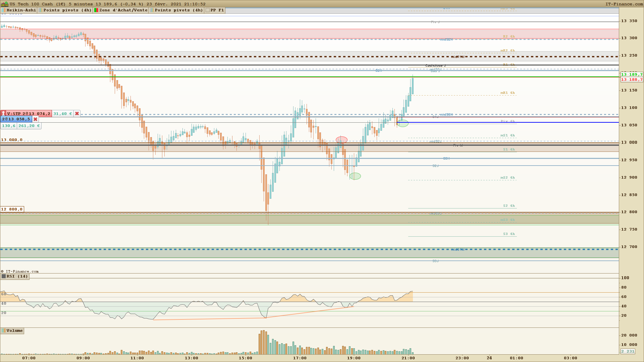Select the V:STP 2@13 074,2 order label

29,114
